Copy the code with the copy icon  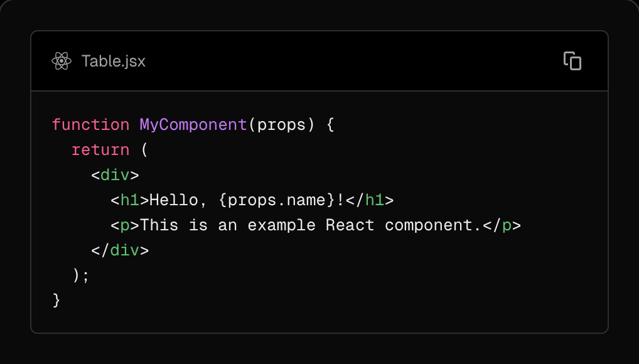(x=572, y=61)
